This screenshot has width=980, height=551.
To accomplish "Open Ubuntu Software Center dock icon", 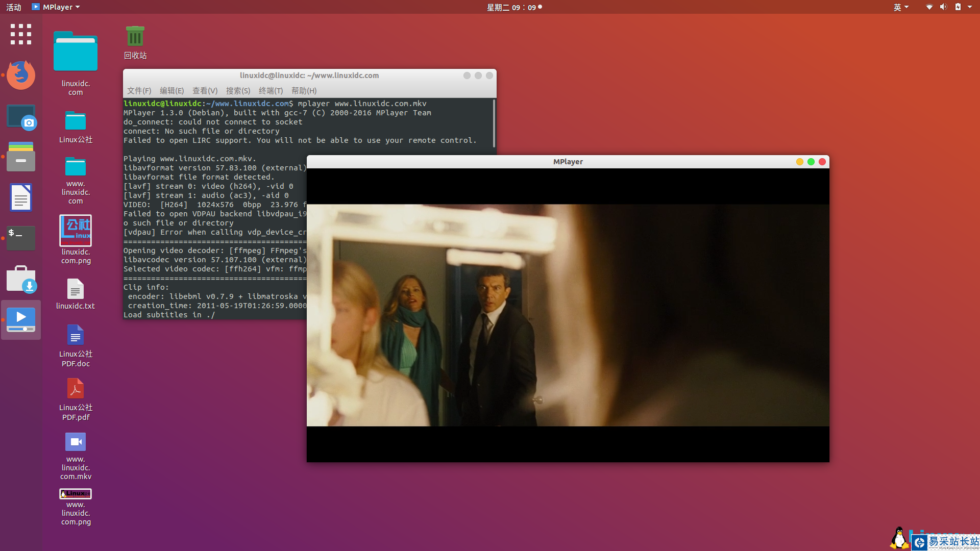I will pyautogui.click(x=21, y=279).
